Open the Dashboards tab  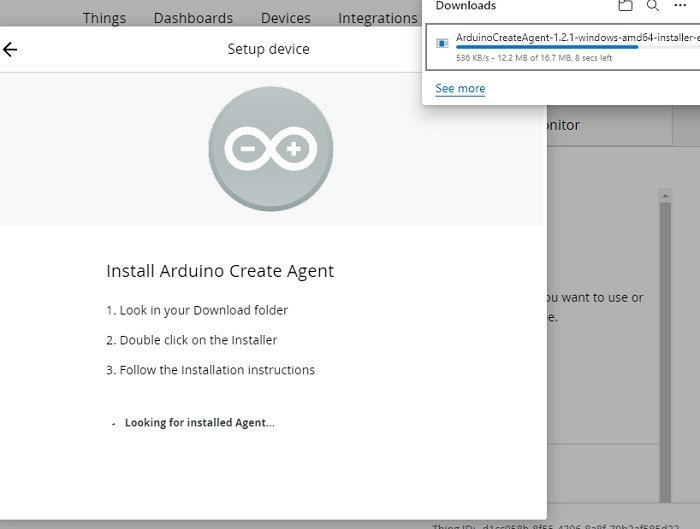(x=193, y=18)
